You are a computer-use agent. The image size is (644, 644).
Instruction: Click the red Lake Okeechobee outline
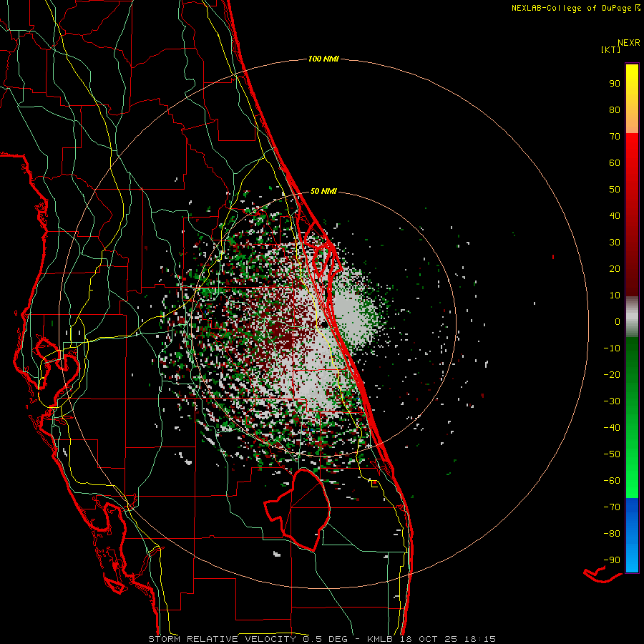[x=298, y=509]
